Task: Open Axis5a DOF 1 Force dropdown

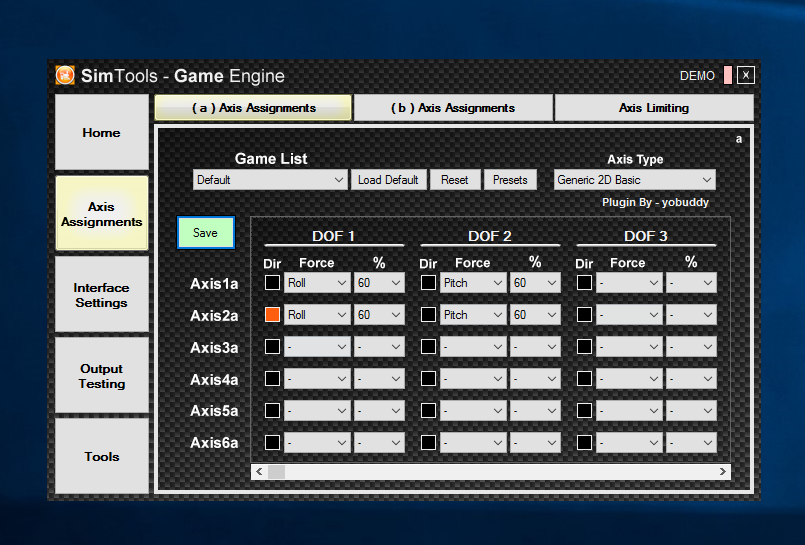Action: 317,411
